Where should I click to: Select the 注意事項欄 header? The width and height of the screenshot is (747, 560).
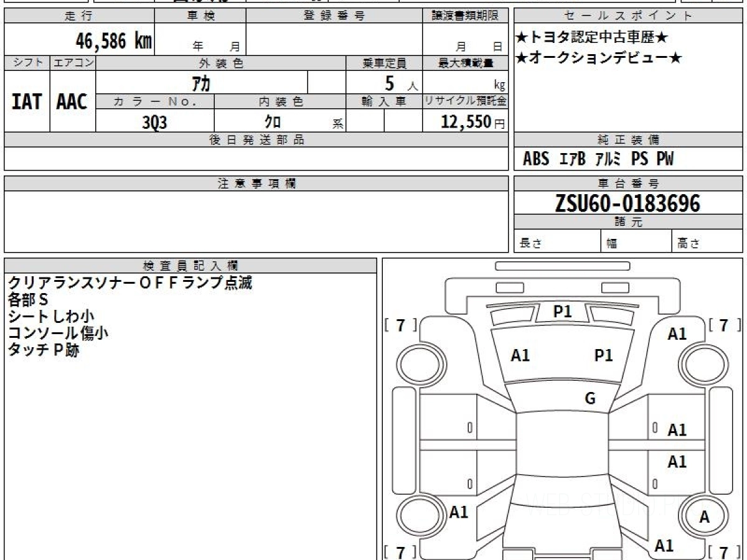coord(256,184)
